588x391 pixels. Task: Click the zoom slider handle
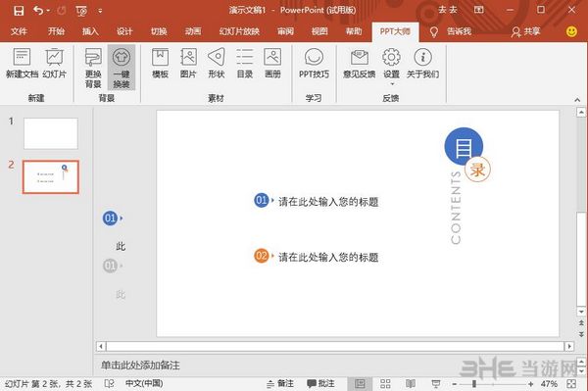pyautogui.click(x=474, y=384)
